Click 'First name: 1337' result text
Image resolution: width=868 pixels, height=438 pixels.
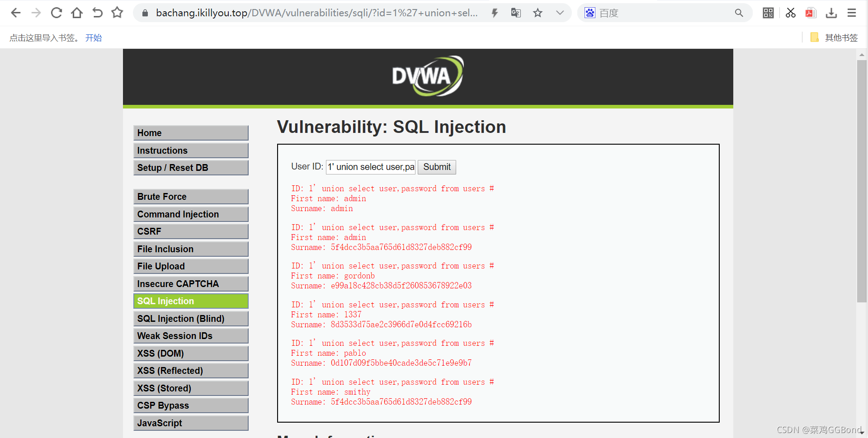tap(326, 315)
